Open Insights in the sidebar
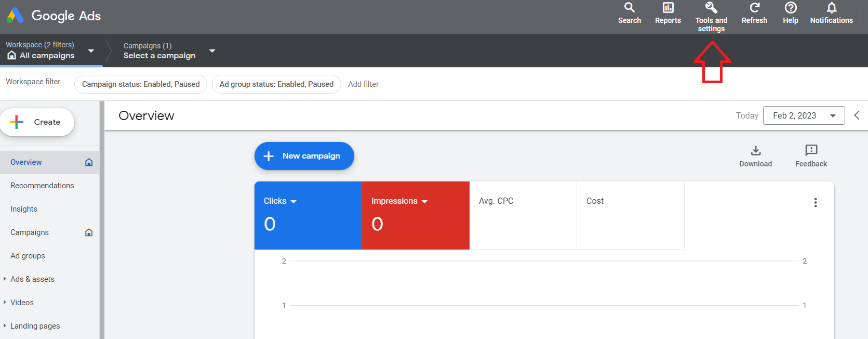Screen dimensions: 868x339 24,209
